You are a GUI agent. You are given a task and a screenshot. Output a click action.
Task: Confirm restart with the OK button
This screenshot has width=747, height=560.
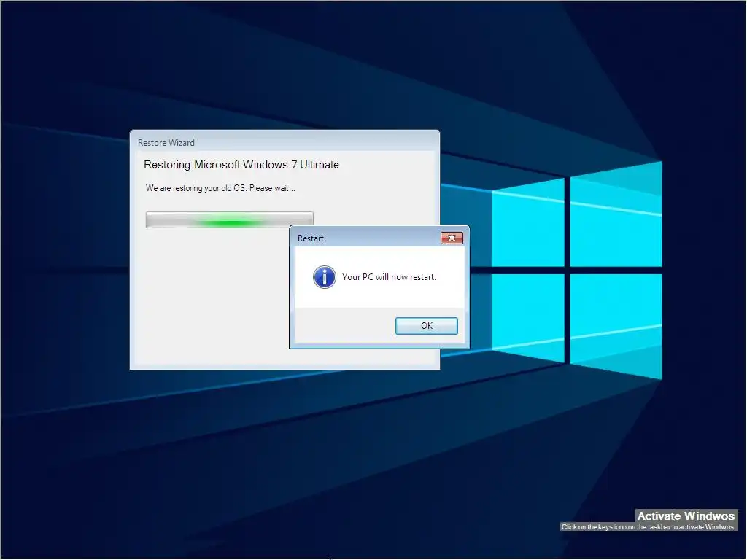(x=426, y=326)
